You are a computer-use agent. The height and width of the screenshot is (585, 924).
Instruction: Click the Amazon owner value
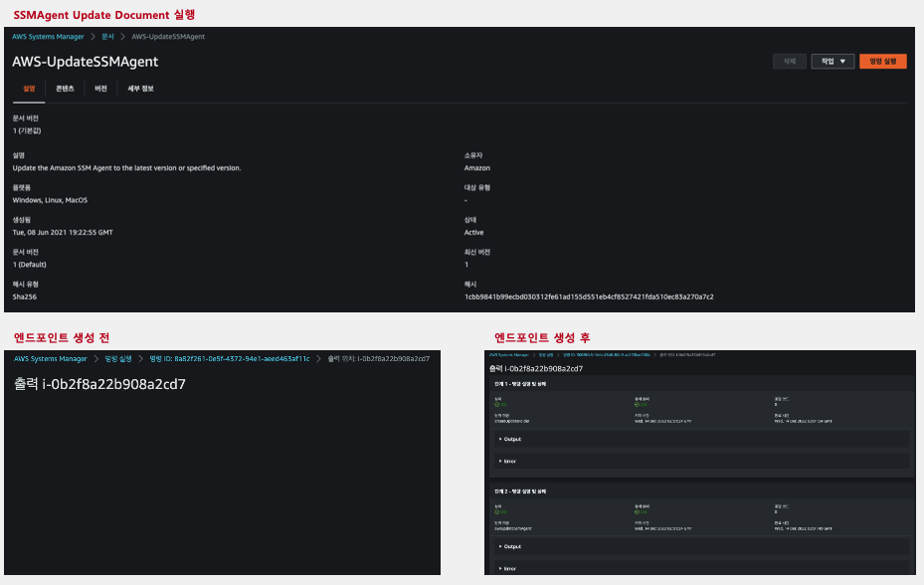[476, 168]
